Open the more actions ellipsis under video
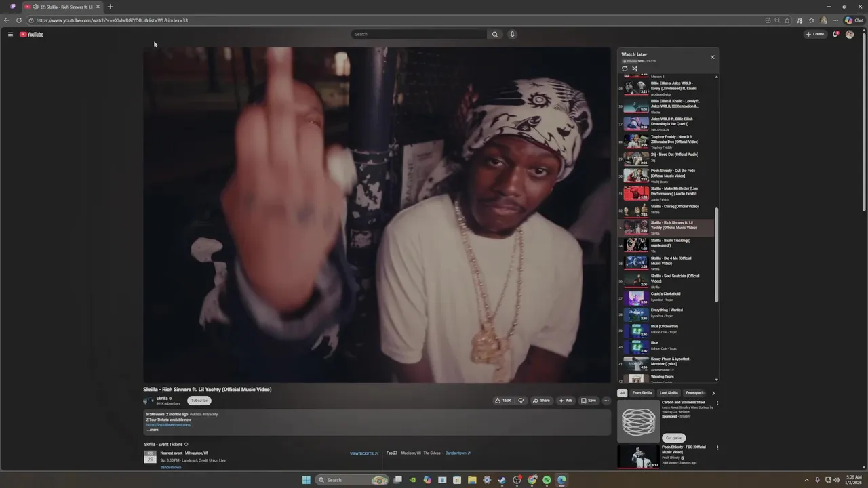The width and height of the screenshot is (868, 488). click(x=606, y=401)
